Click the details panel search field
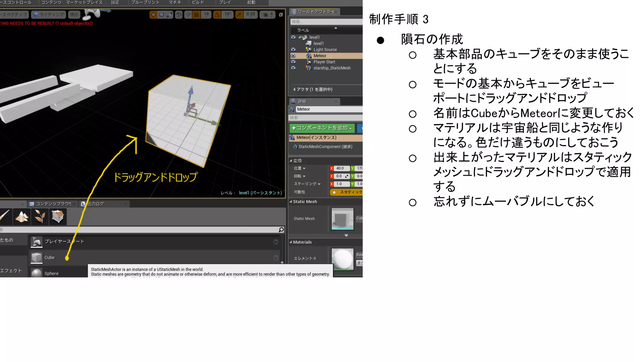644x362 pixels. (x=325, y=118)
